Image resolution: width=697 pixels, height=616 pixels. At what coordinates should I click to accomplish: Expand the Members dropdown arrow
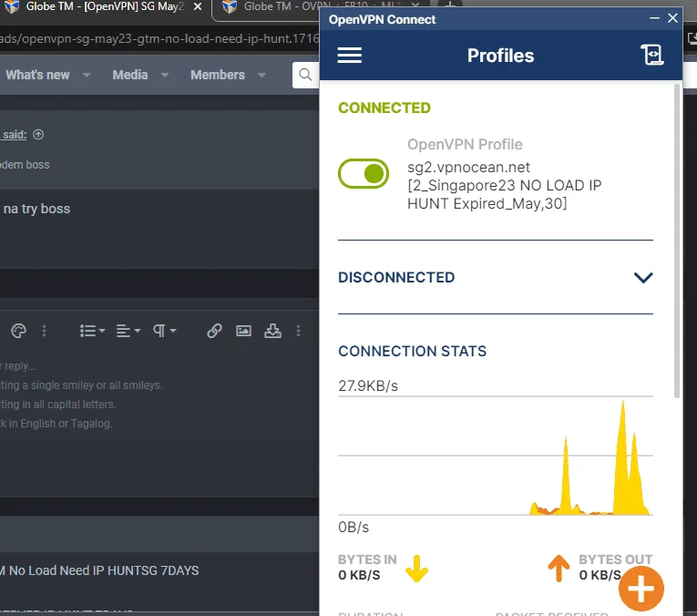point(261,75)
